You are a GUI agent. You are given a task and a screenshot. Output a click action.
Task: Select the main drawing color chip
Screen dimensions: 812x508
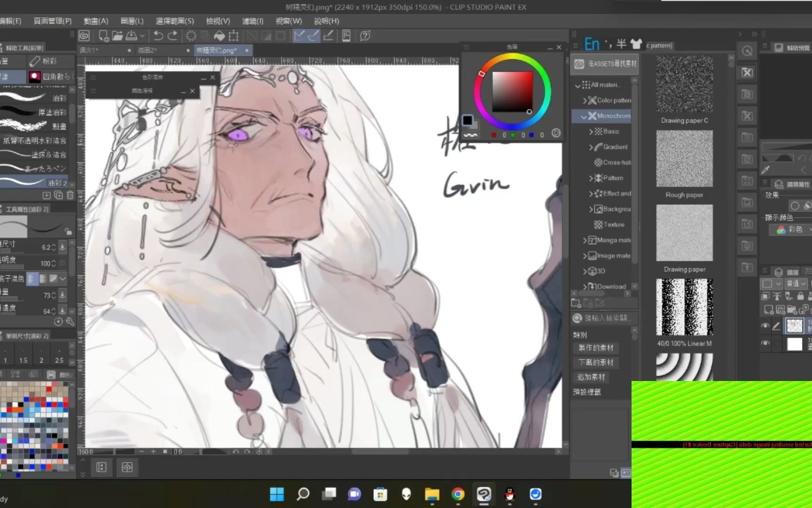click(x=468, y=120)
